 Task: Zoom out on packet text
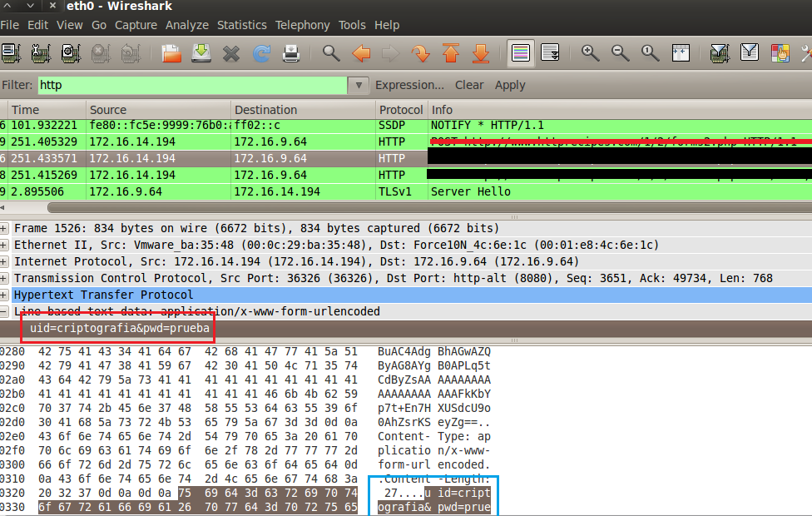tap(620, 52)
